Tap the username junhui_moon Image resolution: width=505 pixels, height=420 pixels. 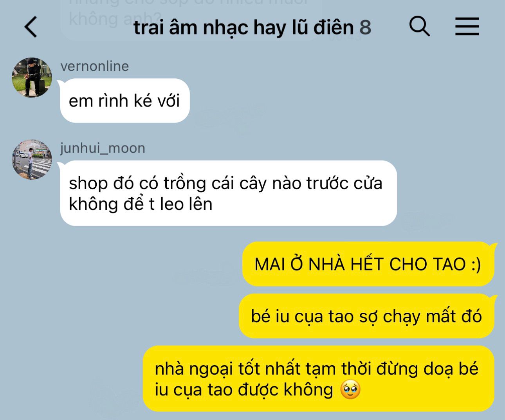[x=103, y=148]
